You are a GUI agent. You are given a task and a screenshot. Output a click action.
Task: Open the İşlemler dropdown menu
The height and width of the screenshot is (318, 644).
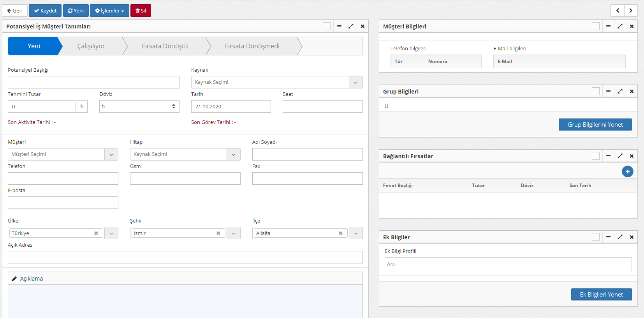coord(109,11)
